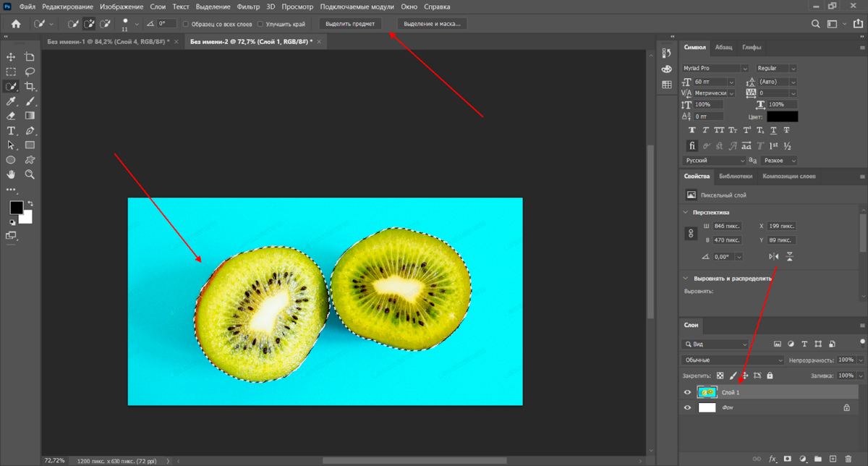Viewport: 868px width, 466px height.
Task: Hide the Фон layer with its eye icon
Action: click(x=688, y=407)
